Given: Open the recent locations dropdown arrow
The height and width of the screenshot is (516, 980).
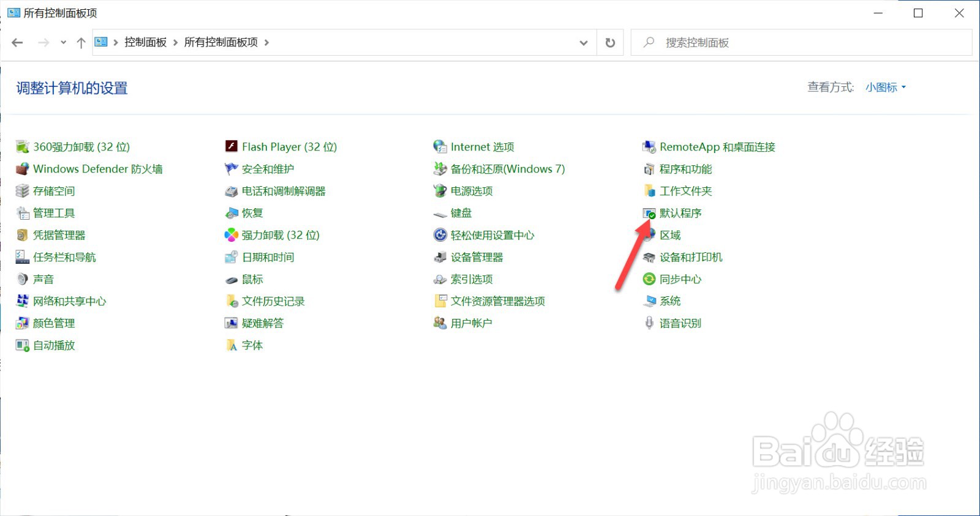Looking at the screenshot, I should [x=63, y=42].
